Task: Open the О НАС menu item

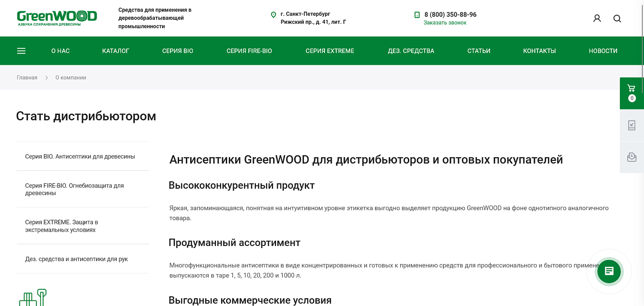Action: click(x=61, y=51)
